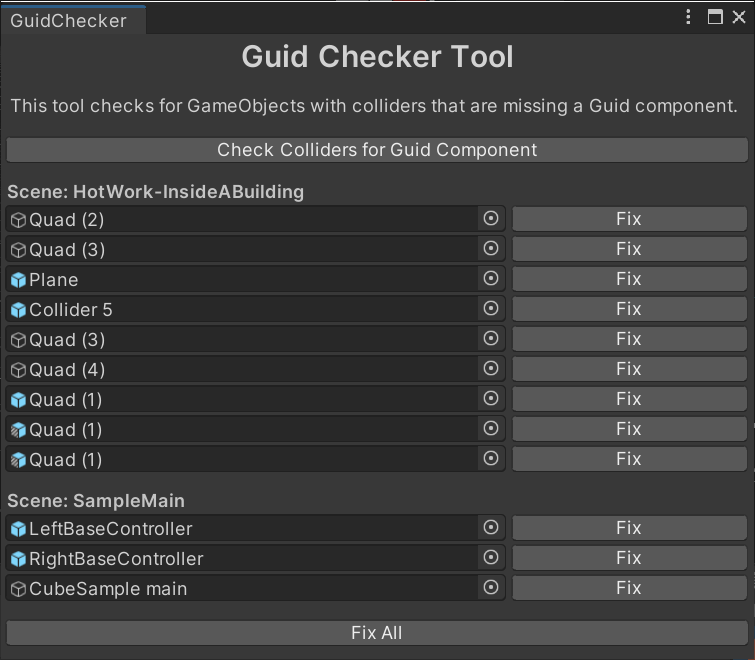Select the Quad (2) object field

pyautogui.click(x=240, y=219)
